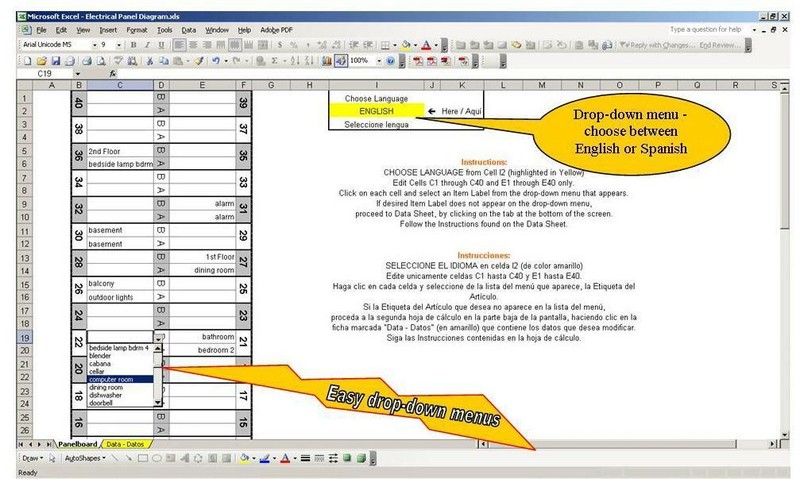
Task: Enable Center alignment
Action: [x=193, y=45]
